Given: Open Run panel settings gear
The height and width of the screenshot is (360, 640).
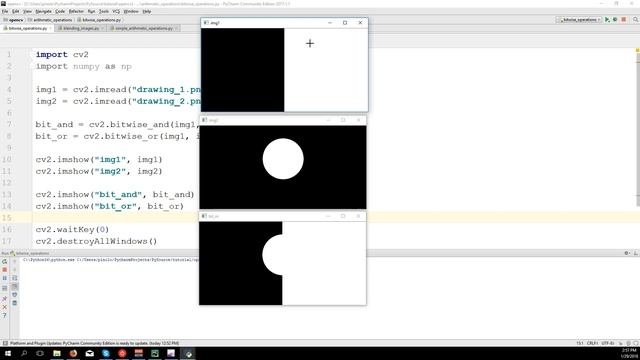Looking at the screenshot, I should [627, 253].
